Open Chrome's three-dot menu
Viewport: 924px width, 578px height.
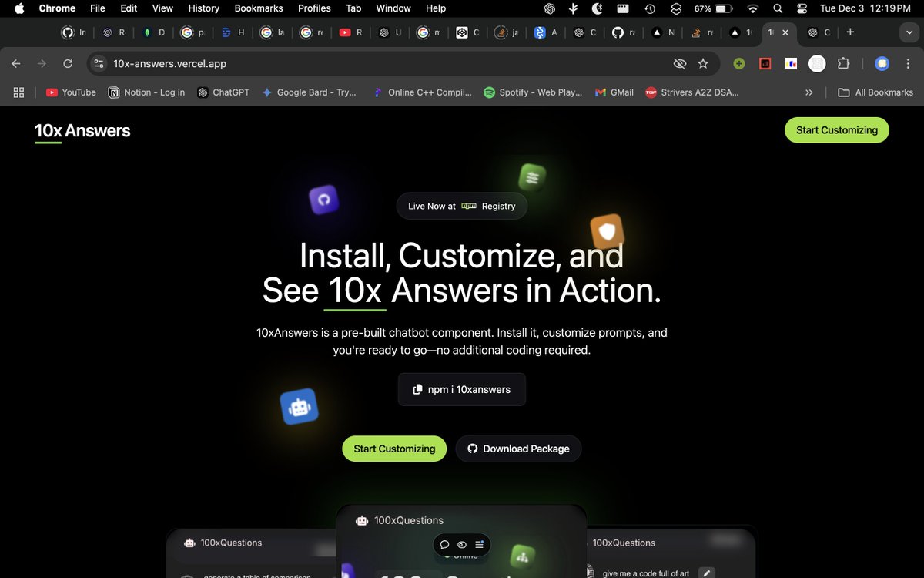[x=908, y=64]
